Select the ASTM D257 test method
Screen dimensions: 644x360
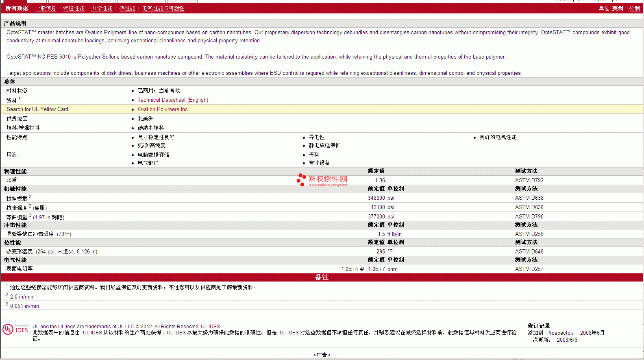[x=529, y=269]
